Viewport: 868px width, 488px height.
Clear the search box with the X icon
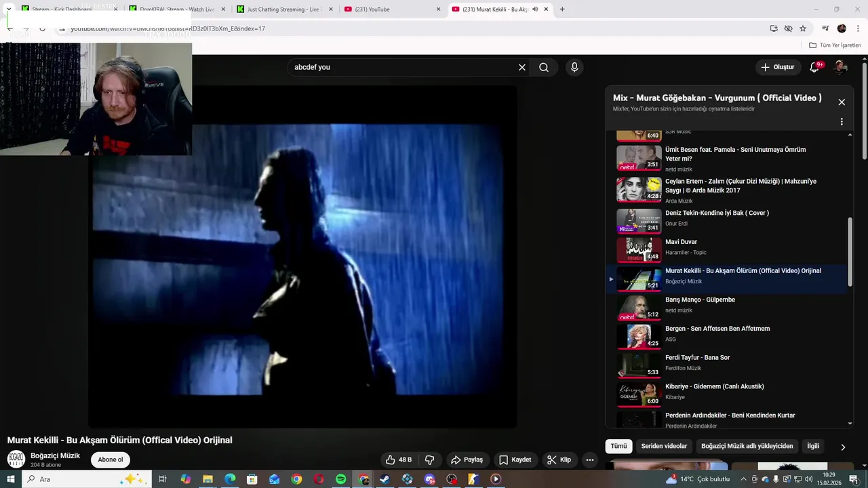point(522,67)
